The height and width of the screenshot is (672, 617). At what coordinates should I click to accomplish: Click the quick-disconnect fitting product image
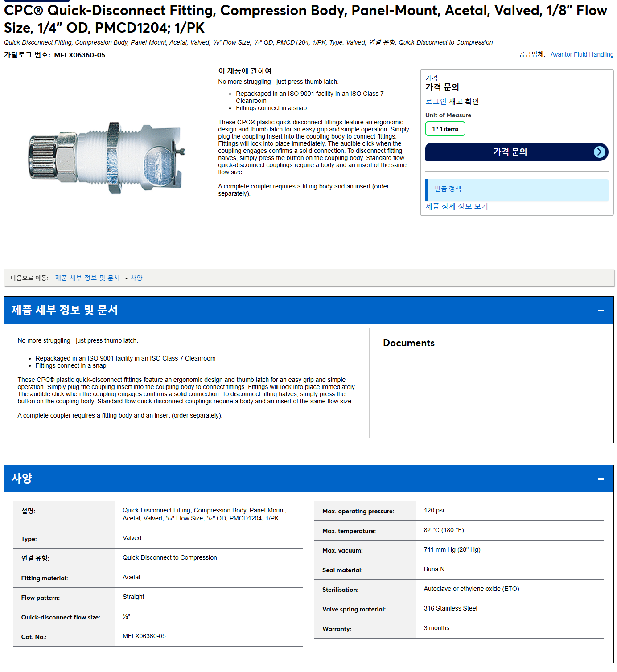tap(107, 157)
